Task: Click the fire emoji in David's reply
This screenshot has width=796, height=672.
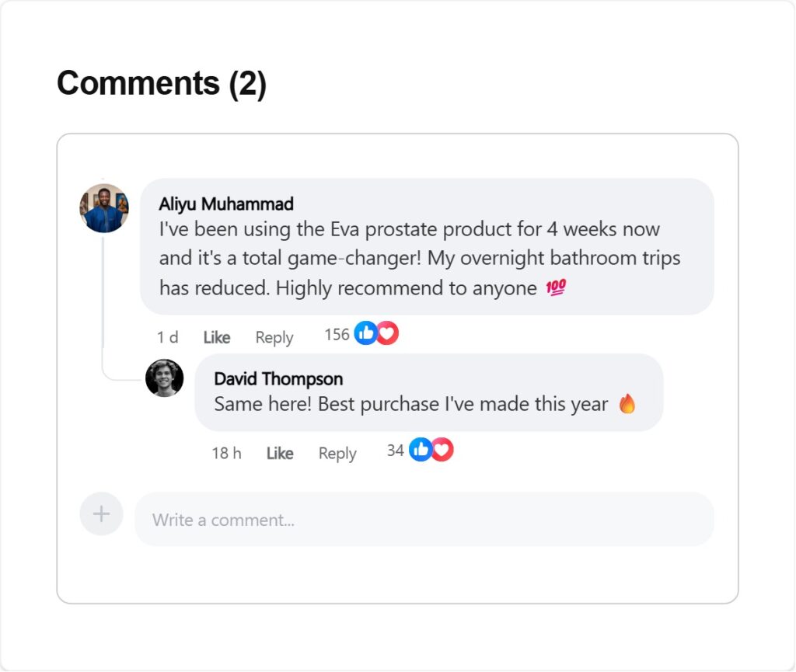Action: tap(627, 404)
